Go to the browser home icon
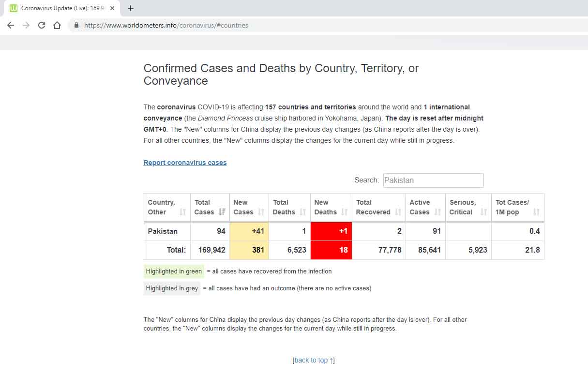 point(57,25)
